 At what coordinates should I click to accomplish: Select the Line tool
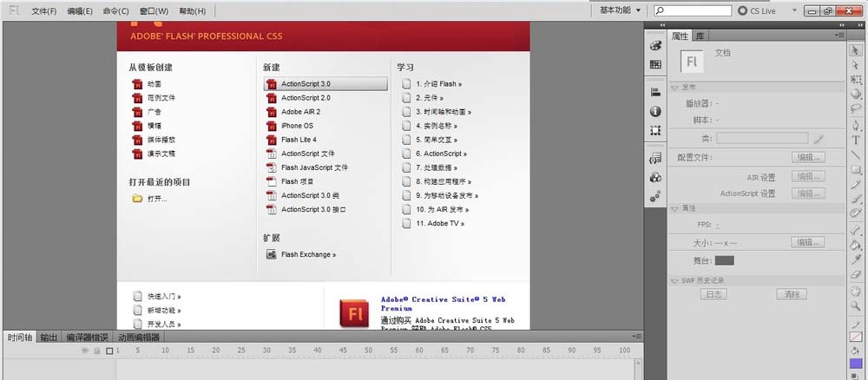tap(856, 155)
